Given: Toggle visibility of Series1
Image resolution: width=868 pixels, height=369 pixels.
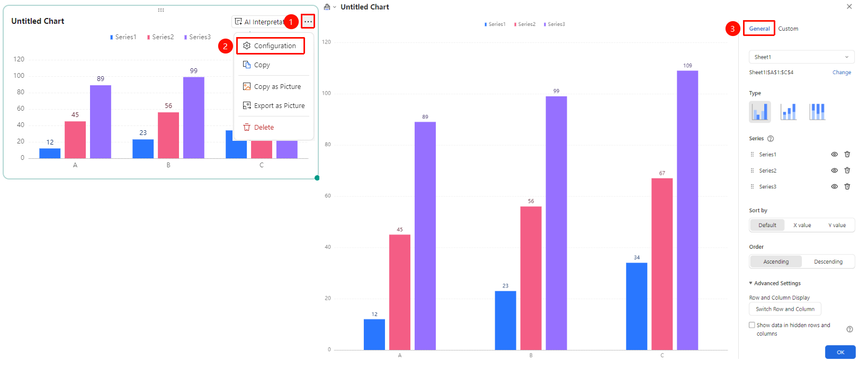Looking at the screenshot, I should click(x=834, y=154).
